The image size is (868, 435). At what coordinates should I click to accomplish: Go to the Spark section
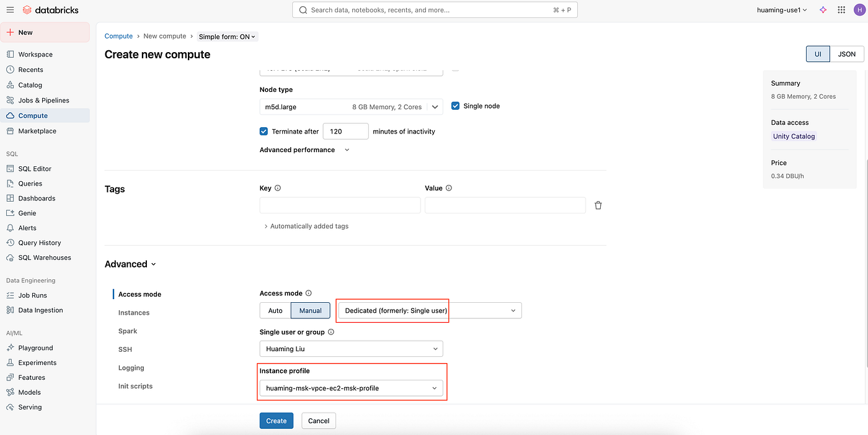point(128,331)
